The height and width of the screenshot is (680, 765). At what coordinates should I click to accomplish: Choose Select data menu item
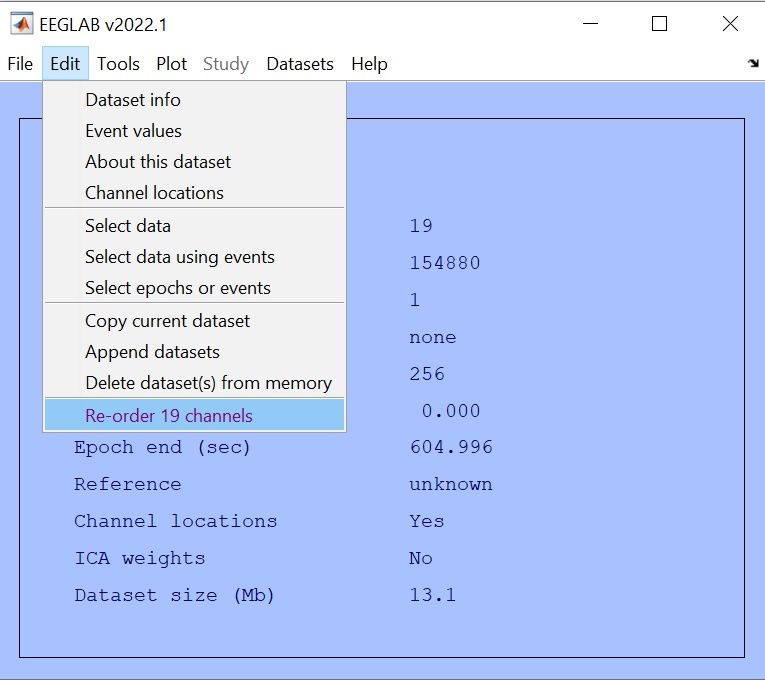(195, 226)
